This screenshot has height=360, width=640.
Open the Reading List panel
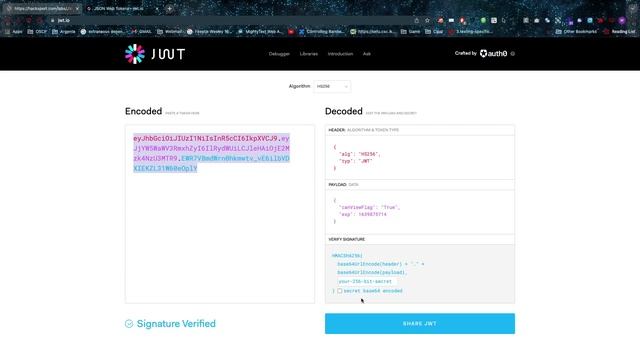(620, 31)
